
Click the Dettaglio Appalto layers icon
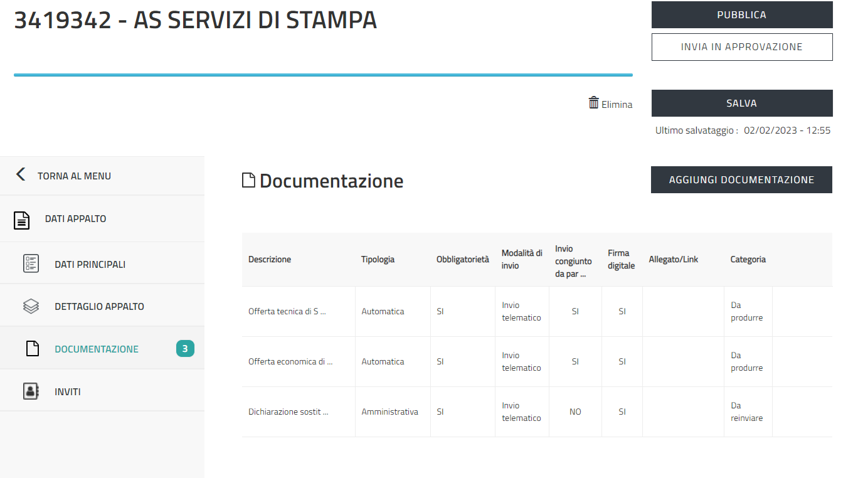pos(31,307)
